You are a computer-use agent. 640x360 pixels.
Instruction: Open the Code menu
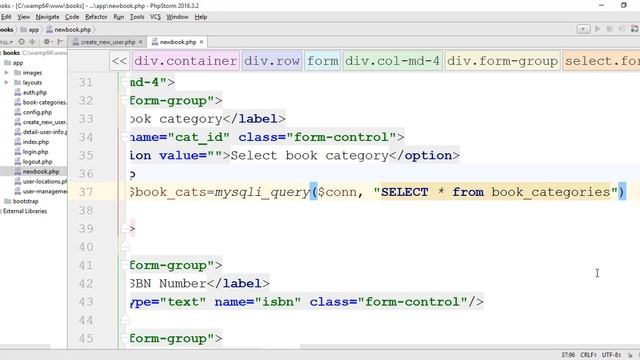[x=72, y=17]
